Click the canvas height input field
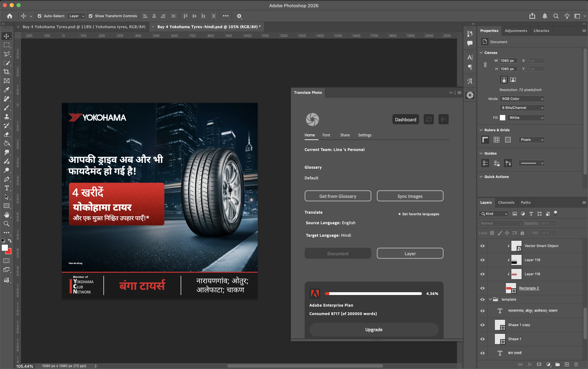 click(508, 69)
